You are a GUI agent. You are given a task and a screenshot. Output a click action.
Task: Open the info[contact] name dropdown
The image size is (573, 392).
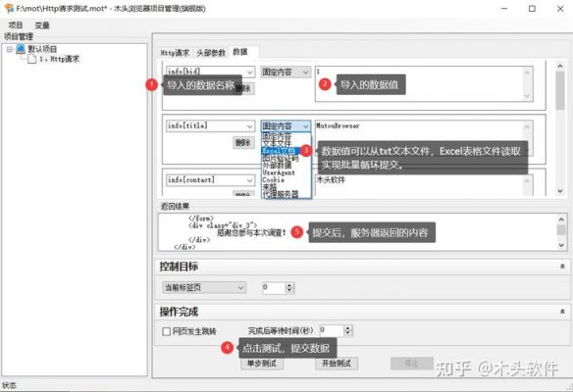click(249, 180)
